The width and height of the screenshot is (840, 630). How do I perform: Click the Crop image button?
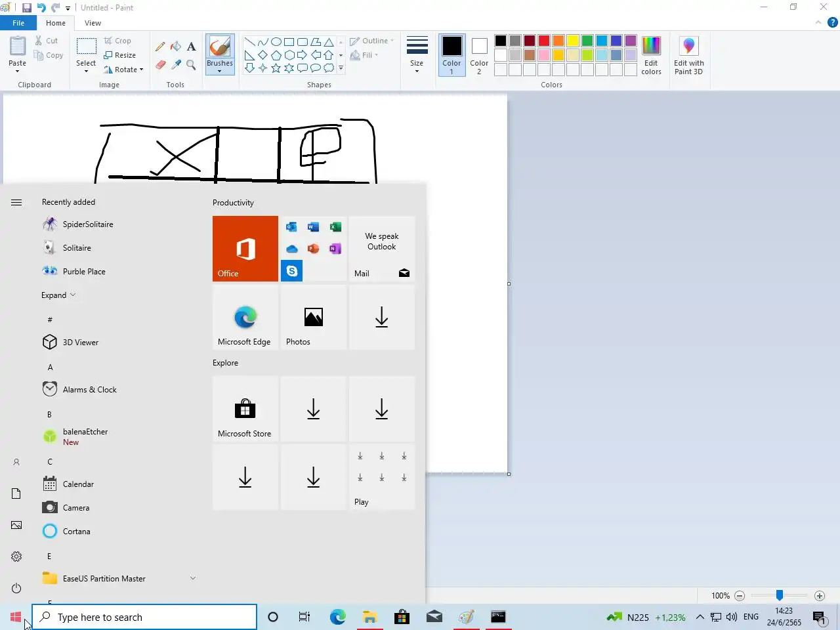click(x=117, y=41)
